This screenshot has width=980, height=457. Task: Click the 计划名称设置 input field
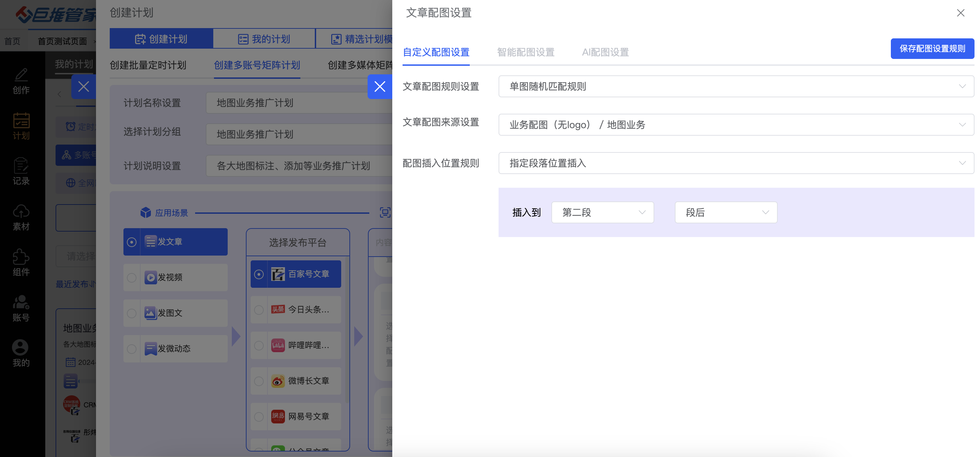click(x=299, y=103)
